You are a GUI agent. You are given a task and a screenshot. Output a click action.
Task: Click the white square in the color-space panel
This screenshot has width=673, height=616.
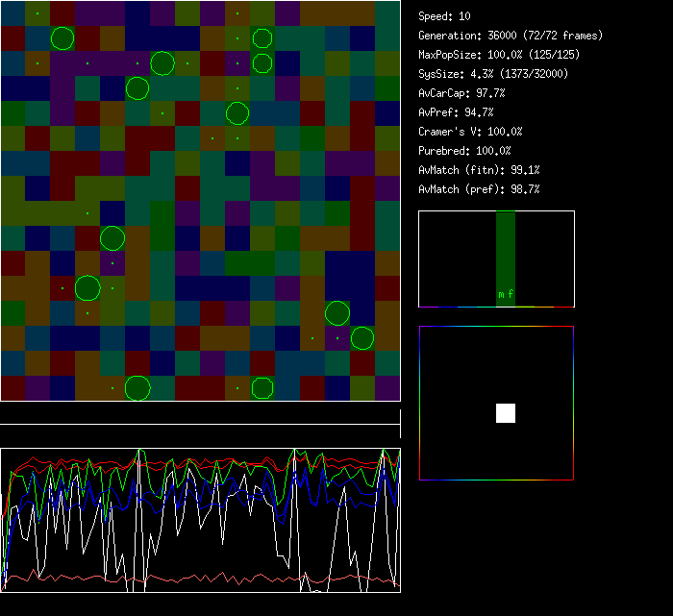click(x=506, y=413)
